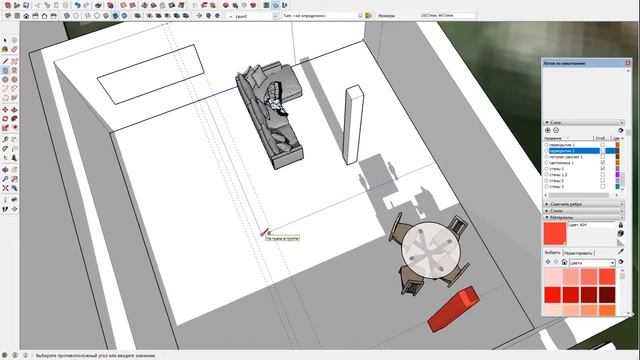Collapse the Слои layers panel section
Screen dimensions: 640x360
584,122
